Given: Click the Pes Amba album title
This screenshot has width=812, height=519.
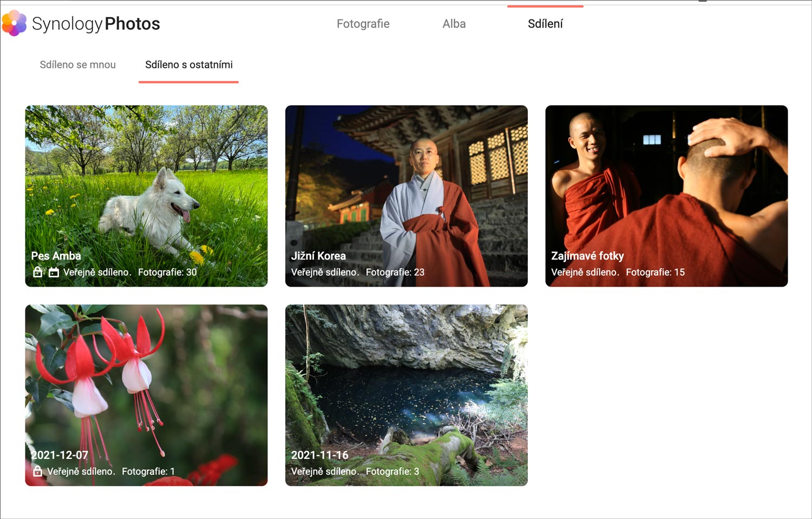Looking at the screenshot, I should click(x=56, y=256).
